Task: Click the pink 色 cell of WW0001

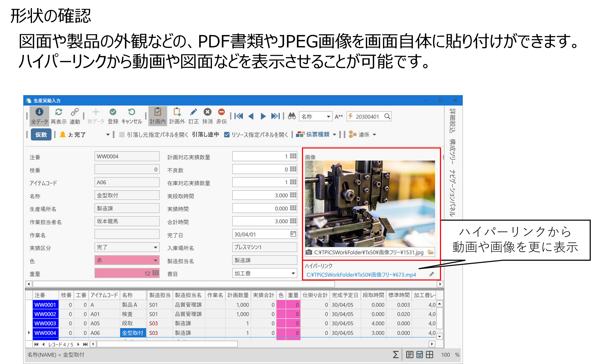Action: pyautogui.click(x=281, y=305)
